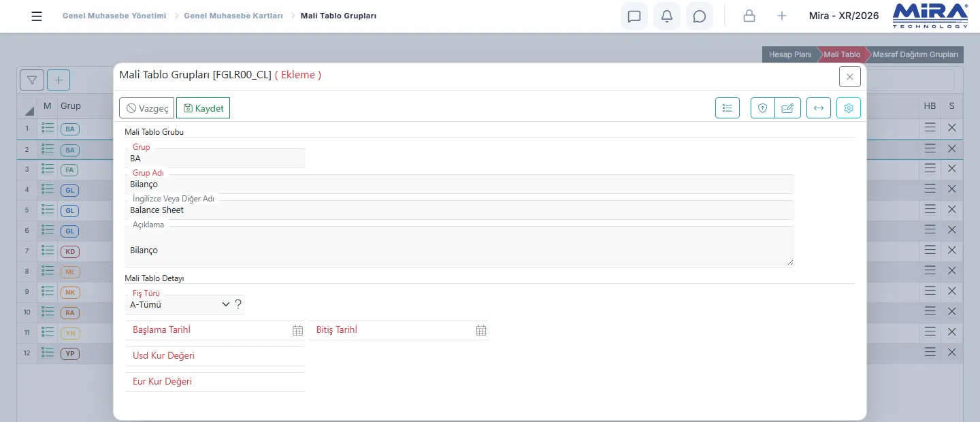Screen dimensions: 980x422
Task: Click the lock icon in header
Action: coord(749,16)
